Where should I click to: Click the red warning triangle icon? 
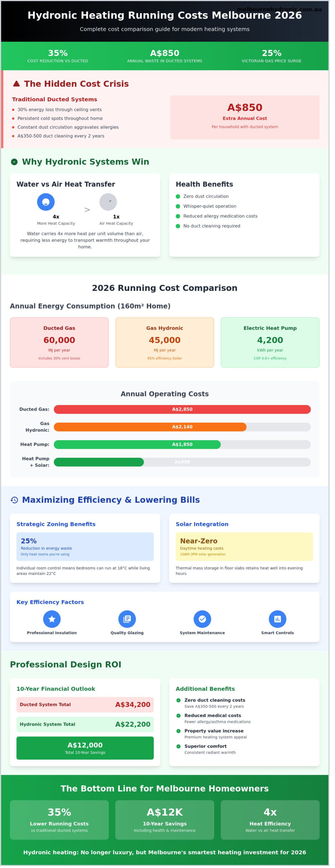[16, 84]
